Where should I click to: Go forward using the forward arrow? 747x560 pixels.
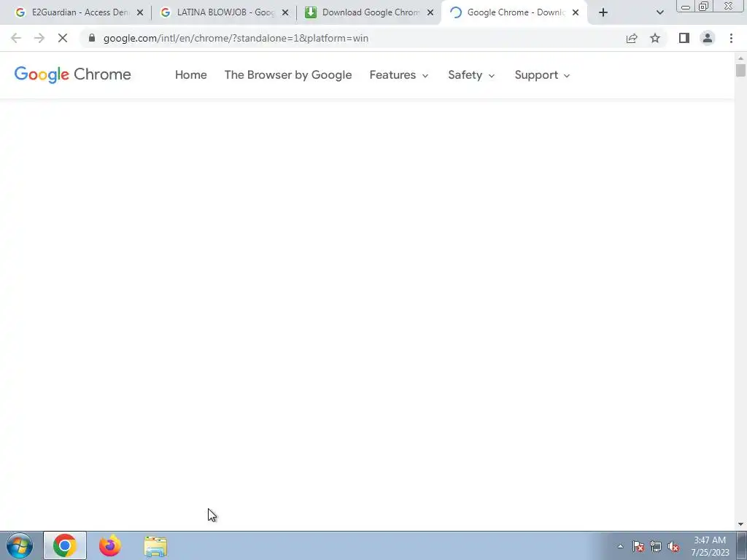39,38
